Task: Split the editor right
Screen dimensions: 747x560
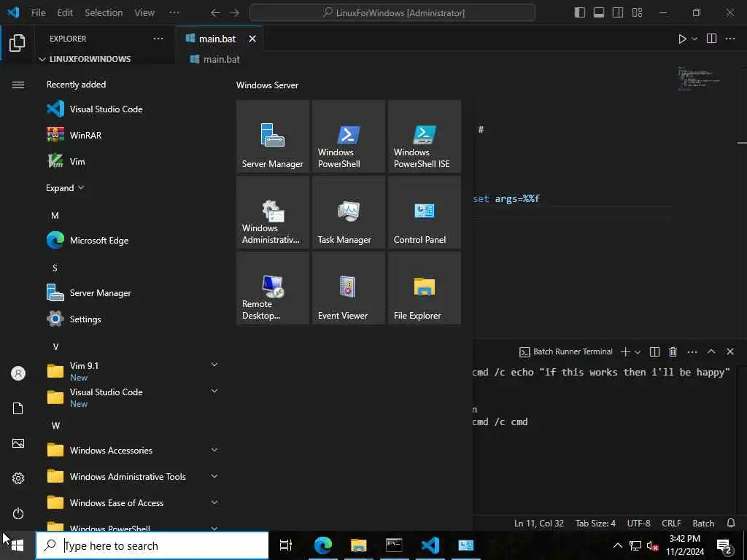Action: [711, 39]
